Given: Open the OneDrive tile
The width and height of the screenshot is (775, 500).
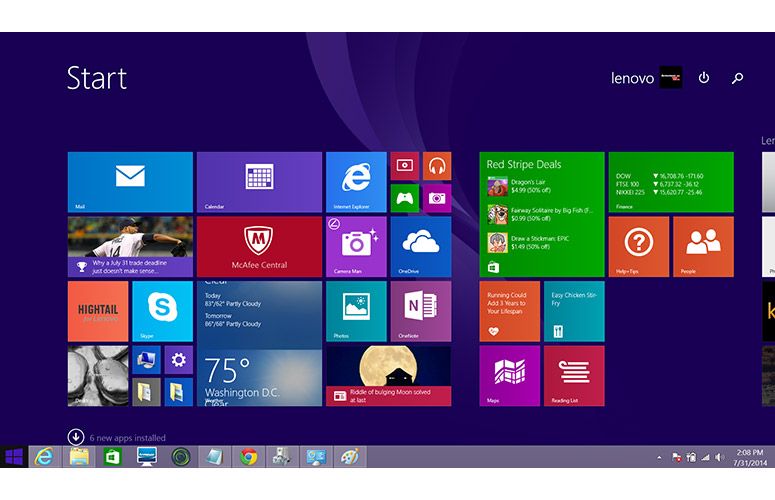Looking at the screenshot, I should click(x=421, y=247).
